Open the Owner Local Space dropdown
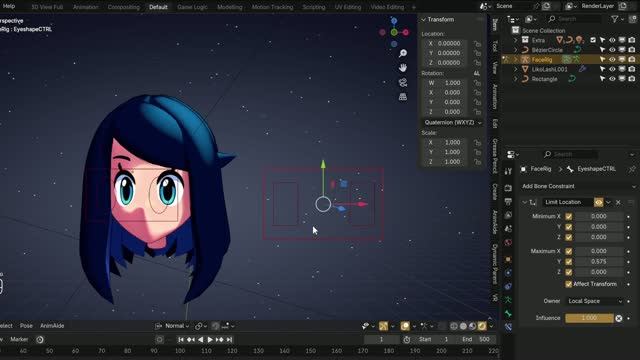The height and width of the screenshot is (360, 640). pyautogui.click(x=595, y=301)
